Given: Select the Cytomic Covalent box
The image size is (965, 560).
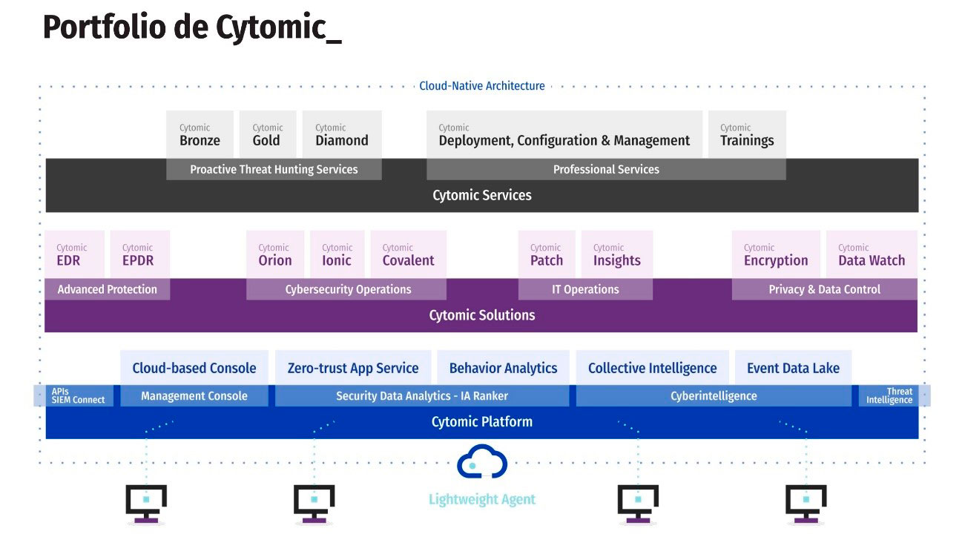Looking at the screenshot, I should [x=409, y=254].
